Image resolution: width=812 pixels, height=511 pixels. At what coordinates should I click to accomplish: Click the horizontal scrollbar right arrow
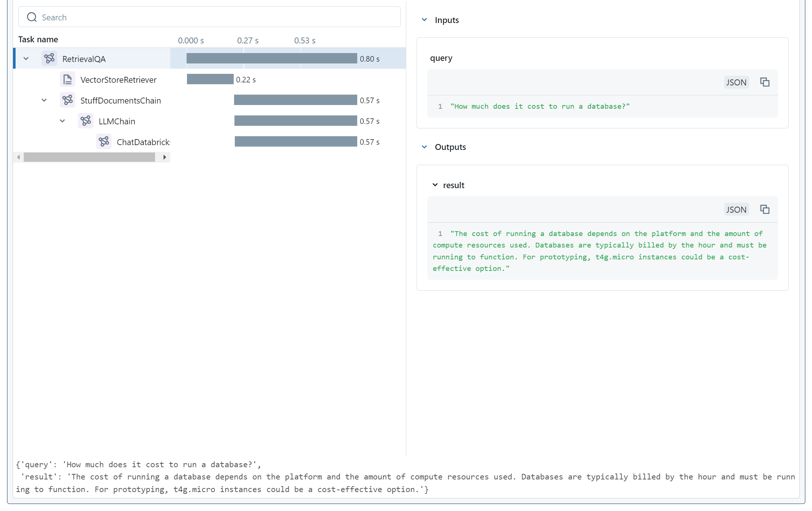(165, 157)
